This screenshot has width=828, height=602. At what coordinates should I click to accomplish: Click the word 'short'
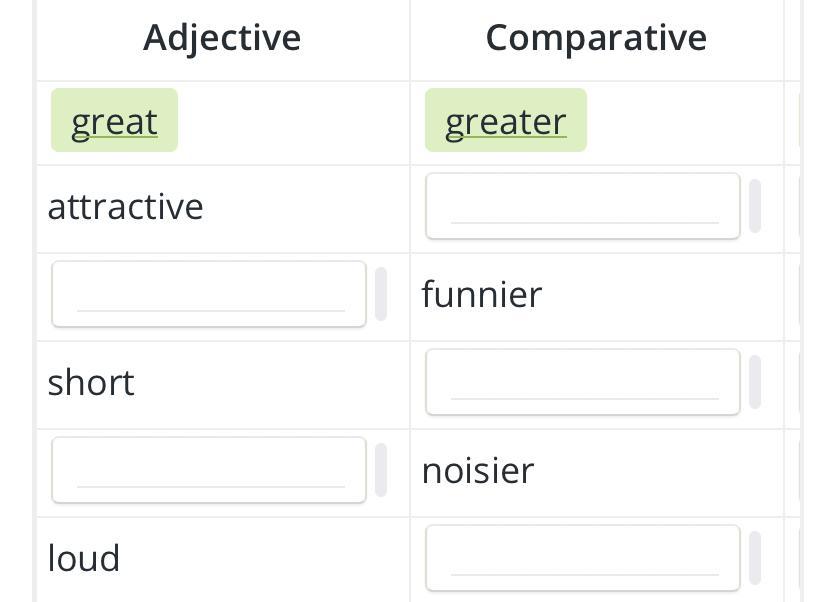coord(91,383)
